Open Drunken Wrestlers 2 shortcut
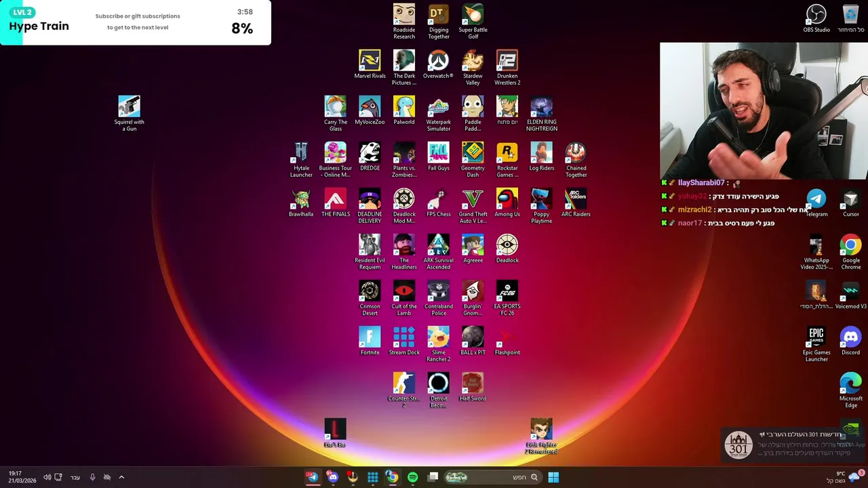Image resolution: width=868 pixels, height=488 pixels. pos(507,67)
